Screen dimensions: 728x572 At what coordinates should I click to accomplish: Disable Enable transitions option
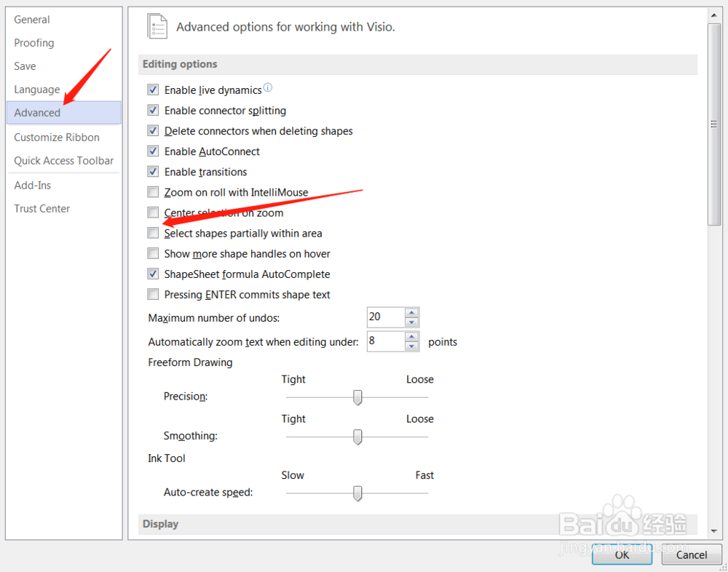coord(153,172)
